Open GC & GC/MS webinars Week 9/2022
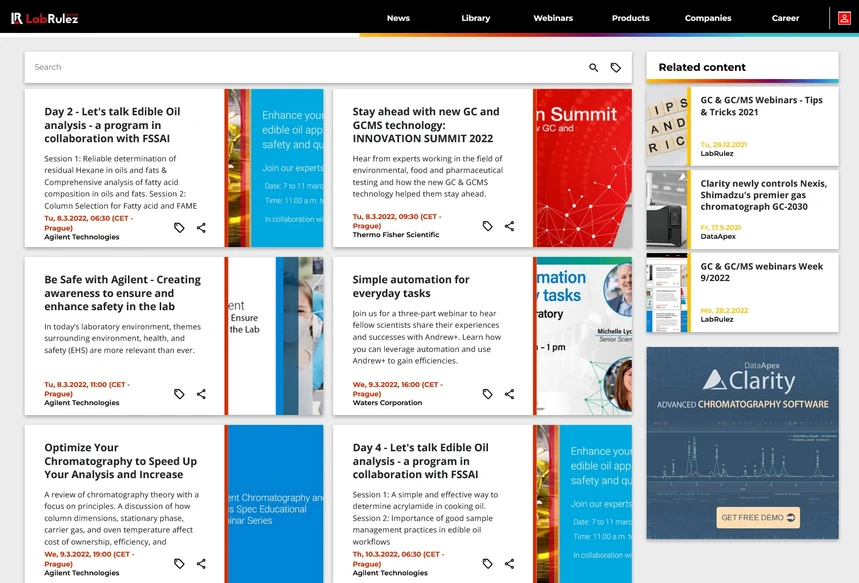Viewport: 859px width, 583px height. click(761, 272)
